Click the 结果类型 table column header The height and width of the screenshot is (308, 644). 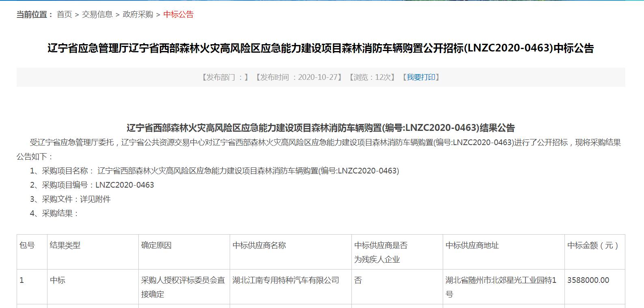click(x=65, y=245)
